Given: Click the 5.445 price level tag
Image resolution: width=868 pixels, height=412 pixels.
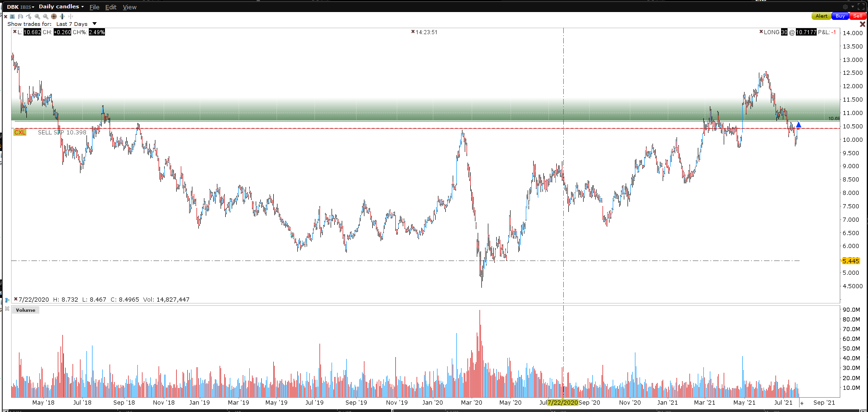Looking at the screenshot, I should [x=850, y=261].
